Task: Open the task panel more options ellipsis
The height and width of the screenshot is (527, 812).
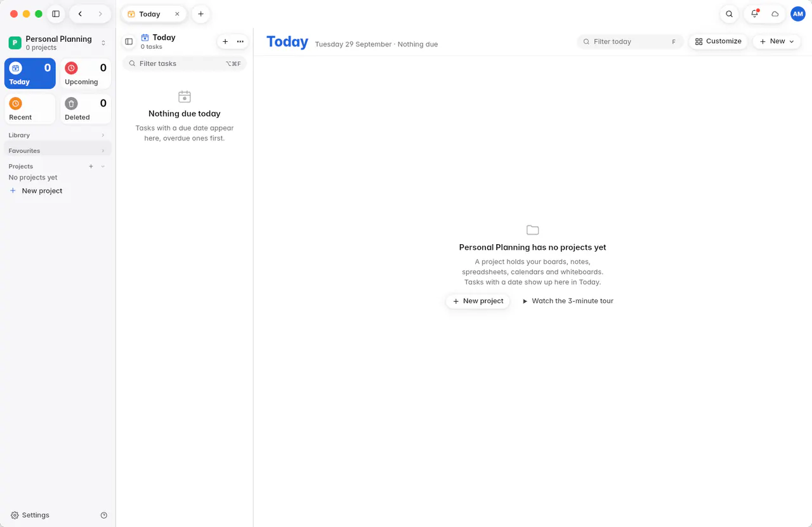Action: [x=240, y=42]
